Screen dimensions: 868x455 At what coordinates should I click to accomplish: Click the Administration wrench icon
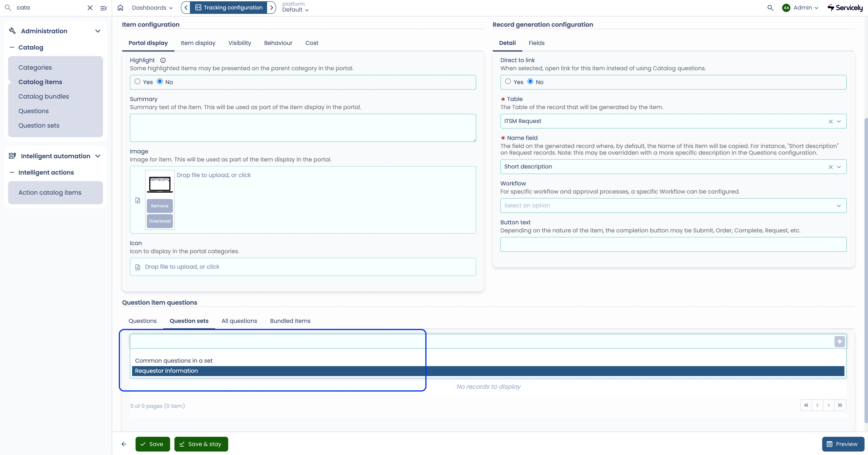12,31
